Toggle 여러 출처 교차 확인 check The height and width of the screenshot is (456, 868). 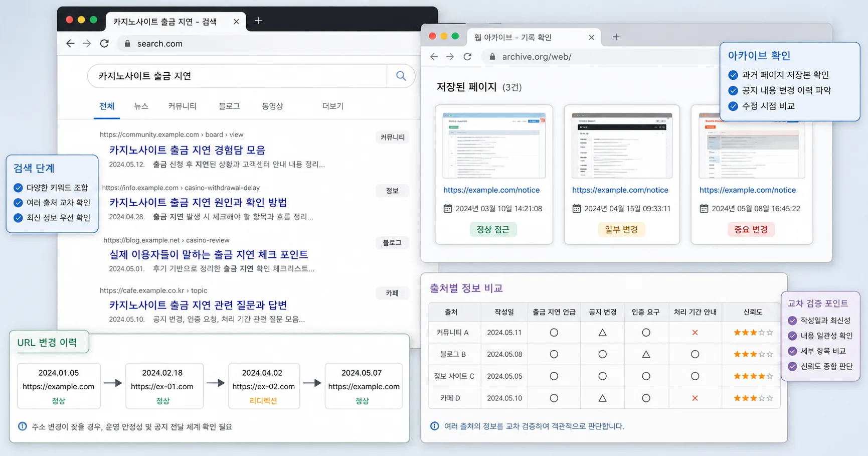click(x=18, y=203)
